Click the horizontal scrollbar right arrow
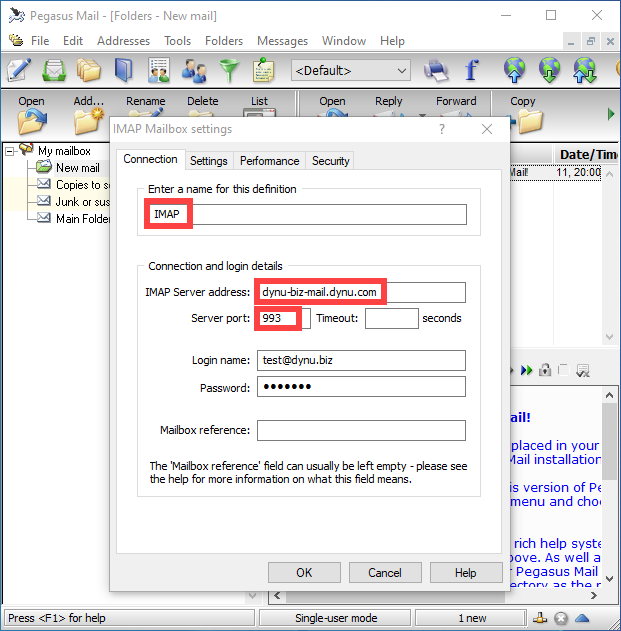621x631 pixels. 594,595
